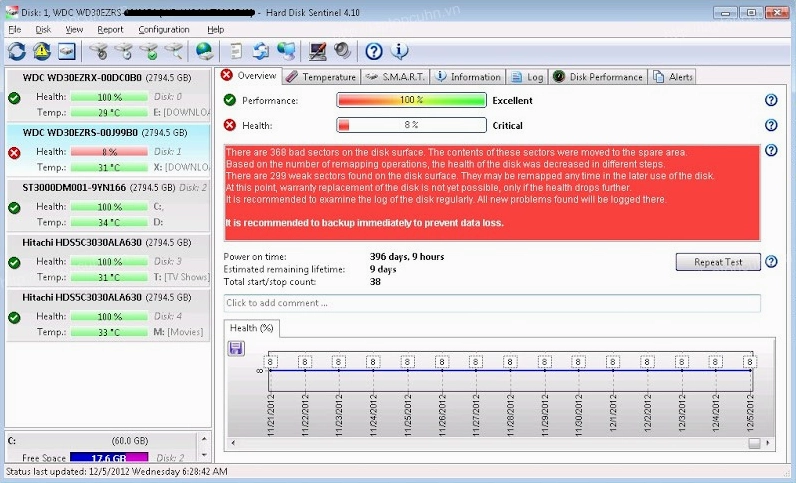This screenshot has height=483, width=796.
Task: Click the overview Health 8 % progress bar
Action: (x=411, y=125)
